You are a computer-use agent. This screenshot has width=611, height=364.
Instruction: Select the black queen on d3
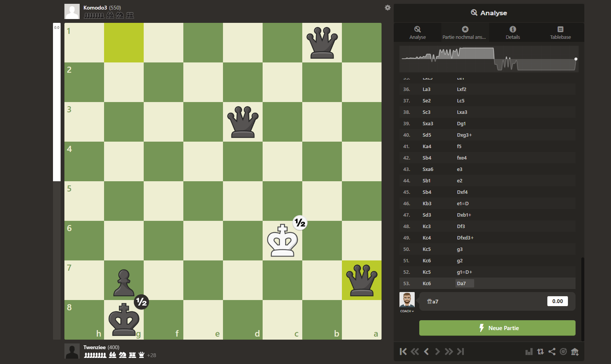[243, 122]
